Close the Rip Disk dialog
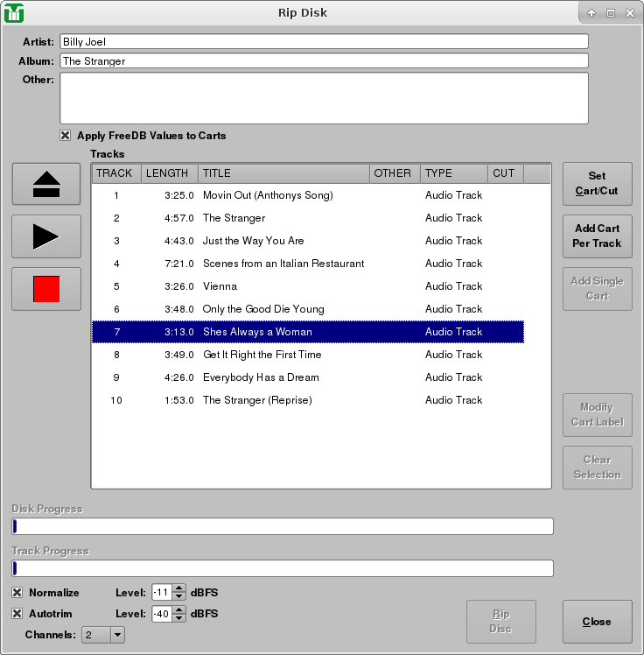 coord(597,622)
